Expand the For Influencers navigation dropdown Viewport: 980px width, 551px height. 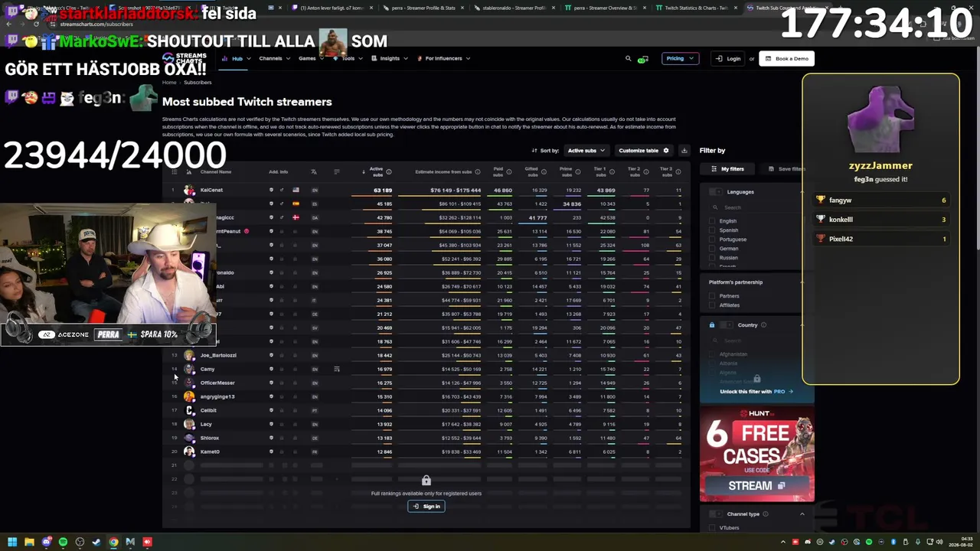(443, 58)
